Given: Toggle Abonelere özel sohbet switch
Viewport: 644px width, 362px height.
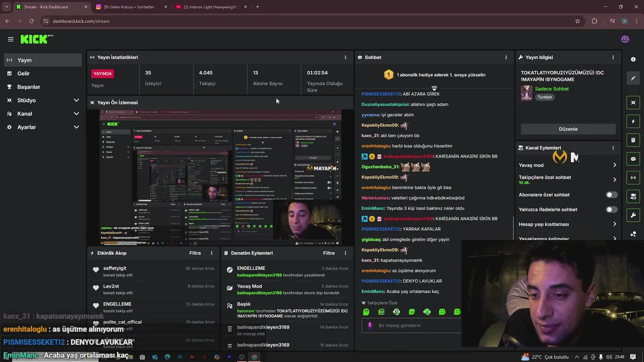Looking at the screenshot, I should (x=611, y=195).
